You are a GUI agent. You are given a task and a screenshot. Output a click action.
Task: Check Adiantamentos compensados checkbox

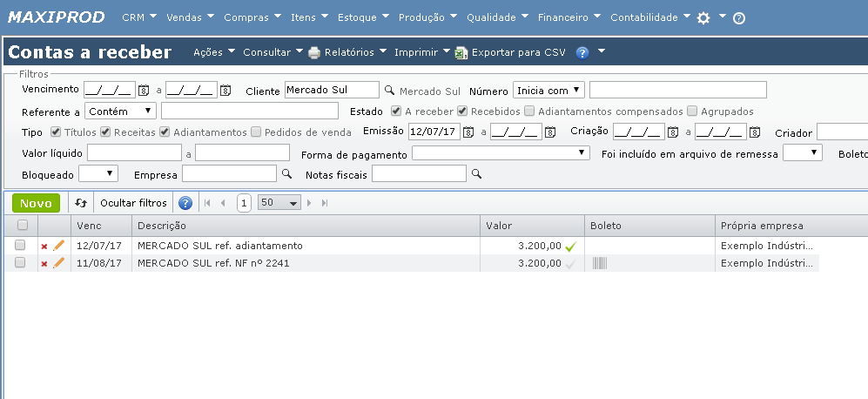pos(529,111)
